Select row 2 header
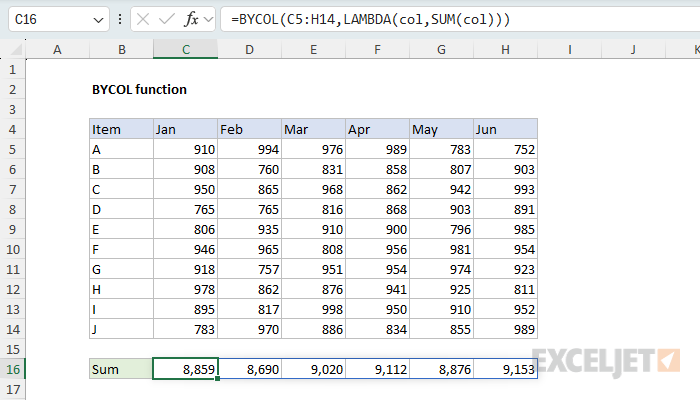 coord(12,90)
